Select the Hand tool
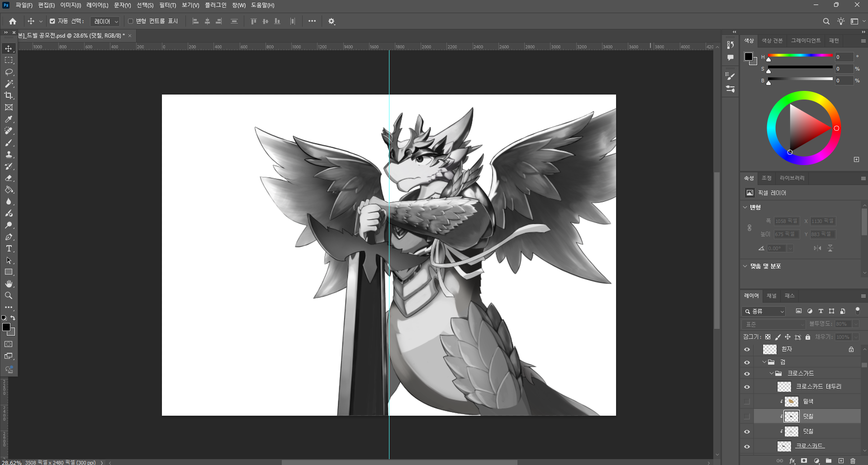Image resolution: width=868 pixels, height=465 pixels. pyautogui.click(x=9, y=284)
